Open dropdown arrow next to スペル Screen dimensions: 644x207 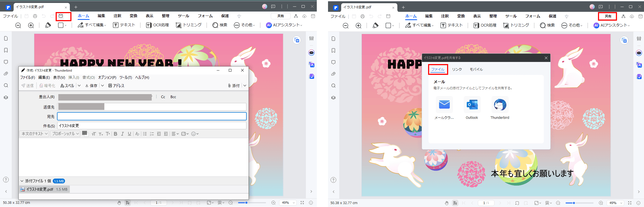[x=79, y=86]
